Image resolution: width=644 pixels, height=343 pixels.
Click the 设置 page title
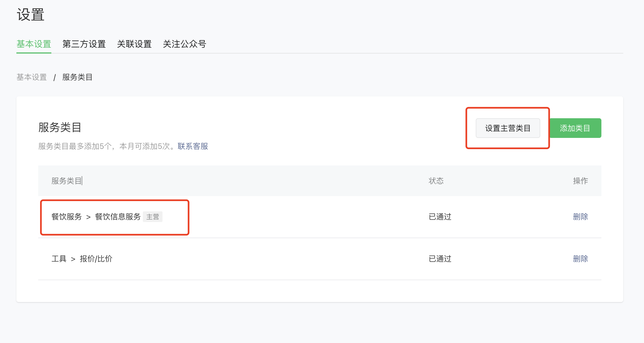[31, 14]
